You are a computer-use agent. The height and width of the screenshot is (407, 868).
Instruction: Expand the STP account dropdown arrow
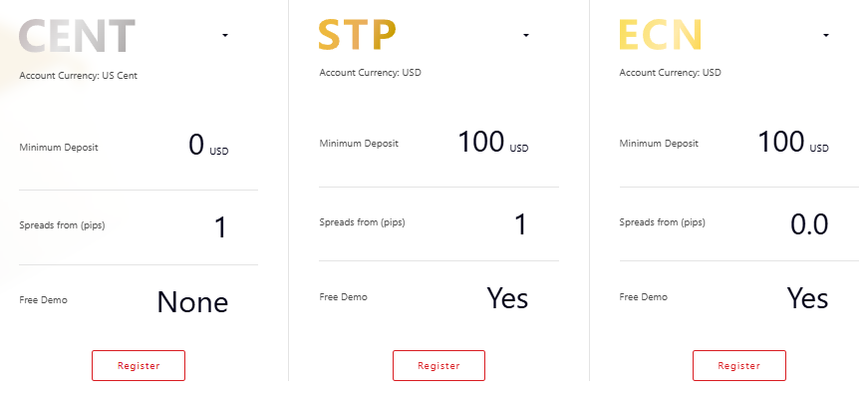tap(526, 36)
